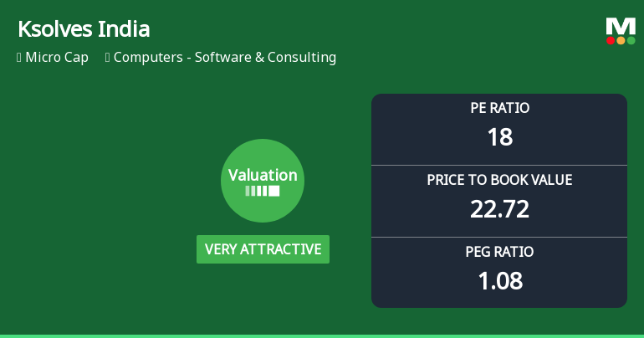Image resolution: width=644 pixels, height=338 pixels.
Task: Click the Valuation bar meter graphic
Action: click(x=263, y=191)
